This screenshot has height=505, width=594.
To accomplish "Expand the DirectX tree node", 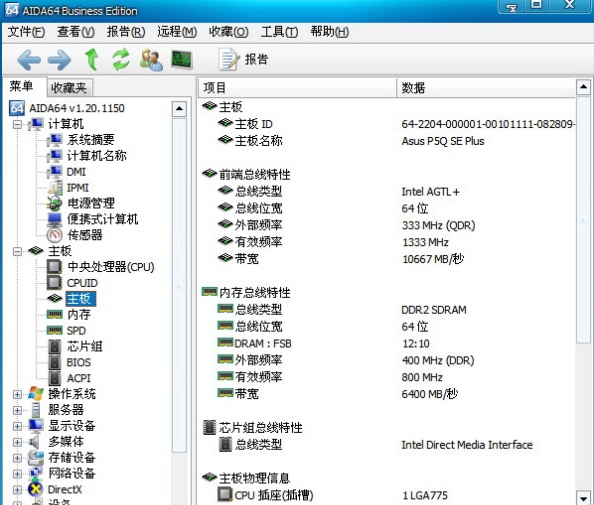I will pyautogui.click(x=17, y=490).
